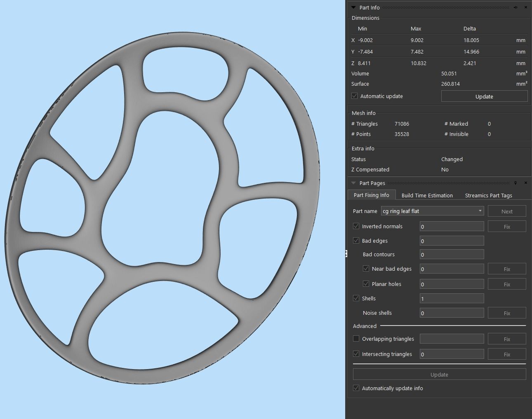Click Fix button for Intersecting triangles
532x419 pixels.
coord(507,354)
